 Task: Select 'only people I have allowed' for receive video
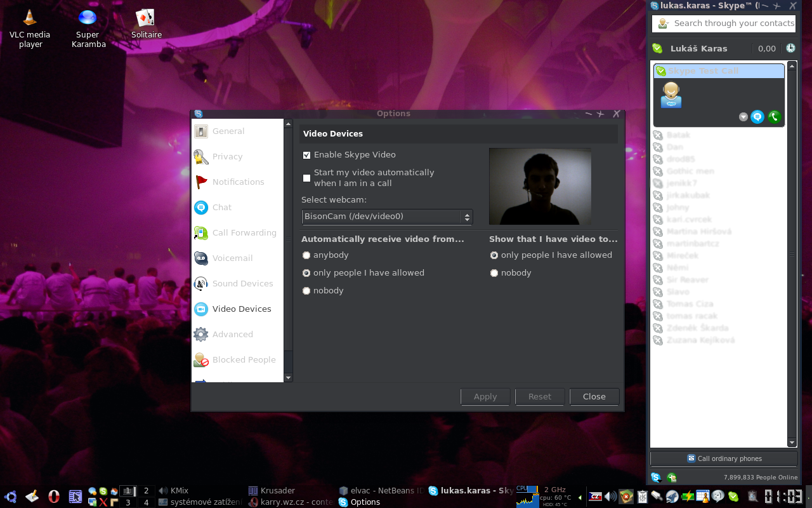(x=306, y=273)
